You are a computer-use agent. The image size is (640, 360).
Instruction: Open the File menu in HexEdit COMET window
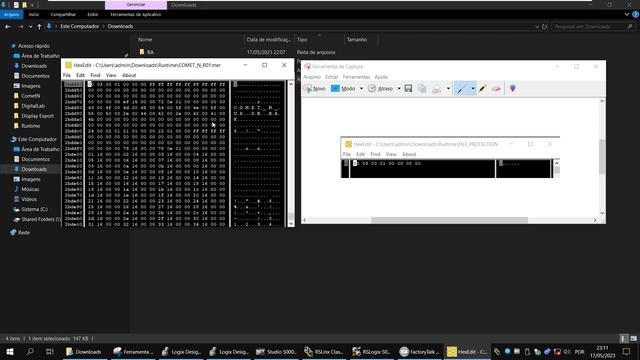pyautogui.click(x=67, y=75)
